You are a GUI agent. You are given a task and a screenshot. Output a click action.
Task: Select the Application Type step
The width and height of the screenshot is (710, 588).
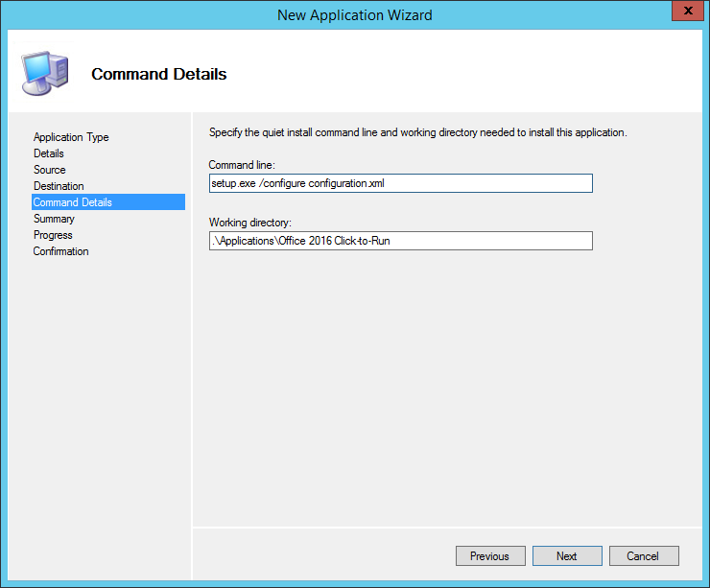[71, 137]
